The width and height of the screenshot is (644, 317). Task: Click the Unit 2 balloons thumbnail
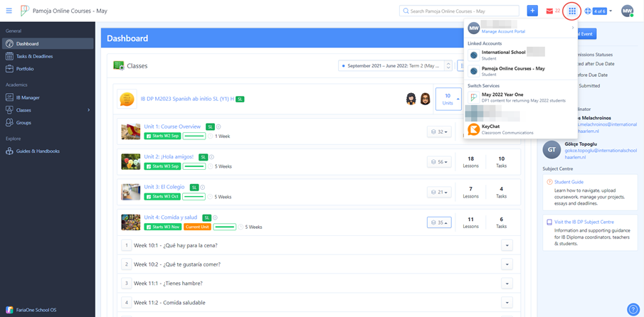pos(131,161)
